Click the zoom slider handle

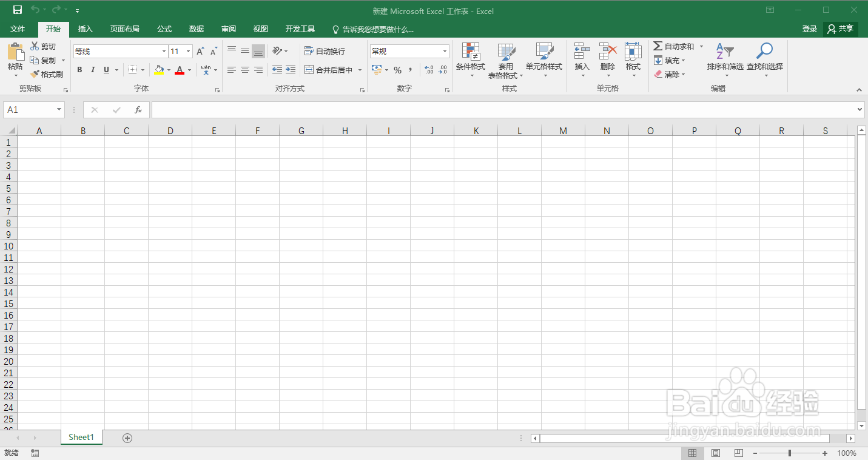(789, 453)
